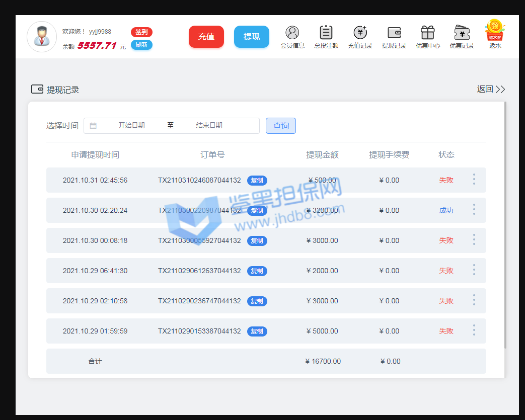Click the 返回 back link
The width and height of the screenshot is (525, 420).
pos(490,89)
